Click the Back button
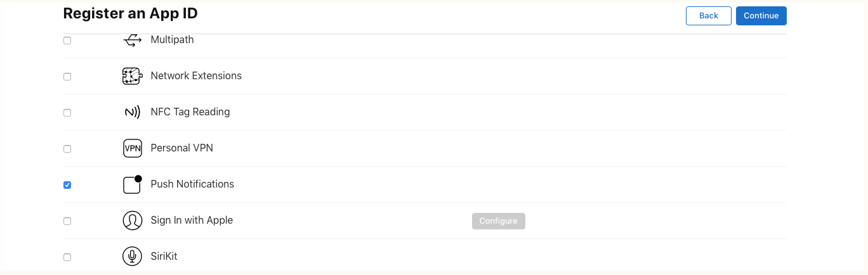868x275 pixels. [709, 16]
